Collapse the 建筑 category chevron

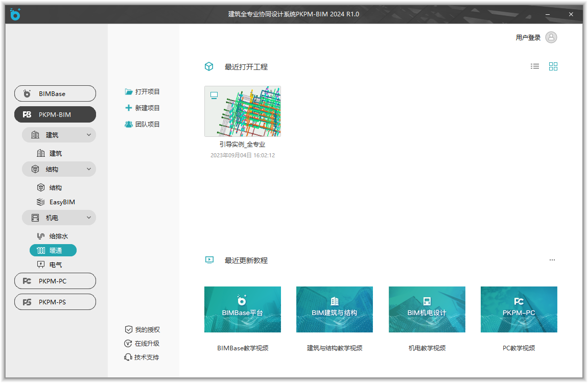pyautogui.click(x=89, y=135)
